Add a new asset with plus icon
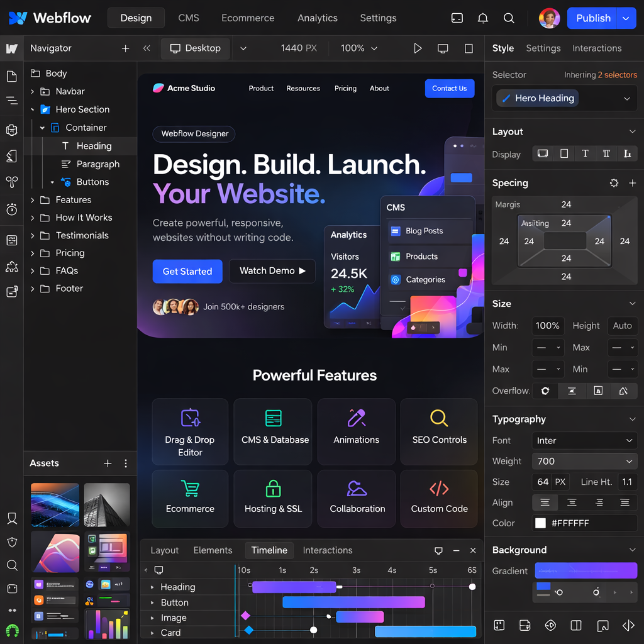This screenshot has height=644, width=644. coord(108,464)
